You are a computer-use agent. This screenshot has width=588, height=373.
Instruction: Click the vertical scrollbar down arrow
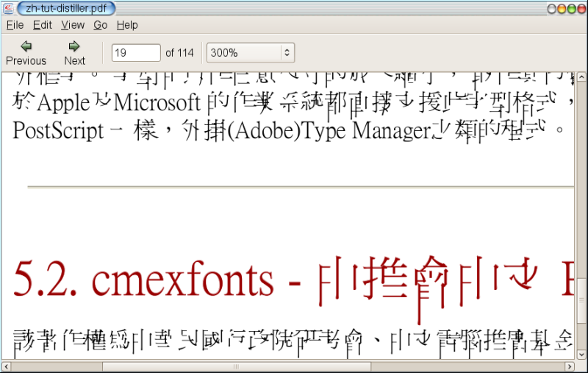[x=581, y=354]
